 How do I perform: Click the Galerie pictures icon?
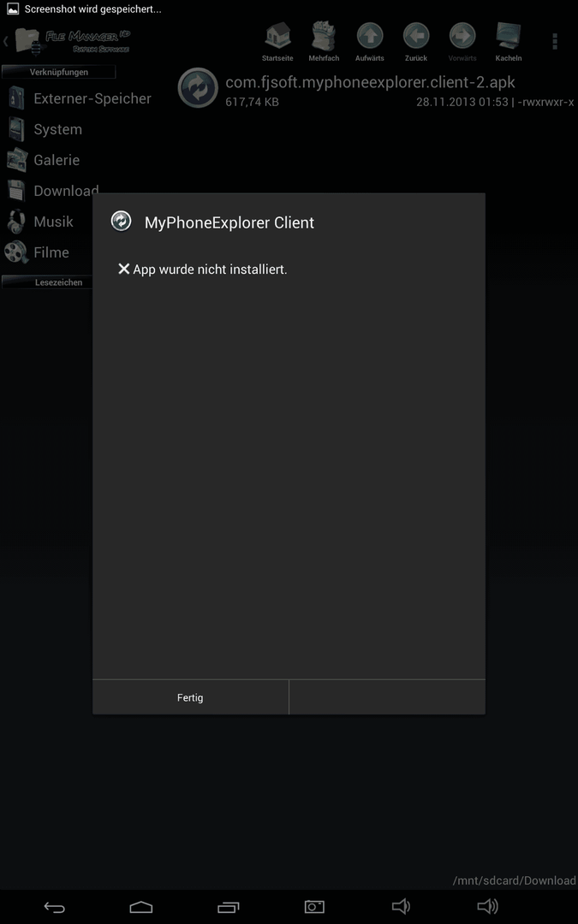pyautogui.click(x=17, y=160)
